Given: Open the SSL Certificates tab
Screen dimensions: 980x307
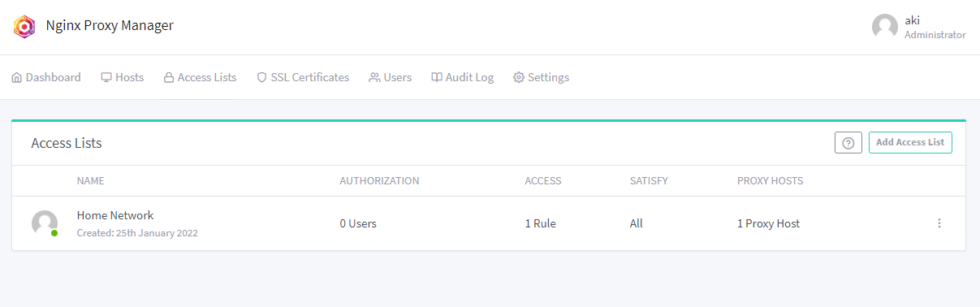Looking at the screenshot, I should pyautogui.click(x=303, y=78).
